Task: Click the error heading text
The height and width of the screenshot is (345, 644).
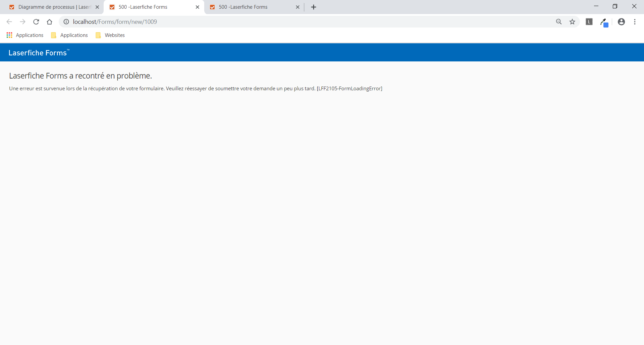Action: 80,76
